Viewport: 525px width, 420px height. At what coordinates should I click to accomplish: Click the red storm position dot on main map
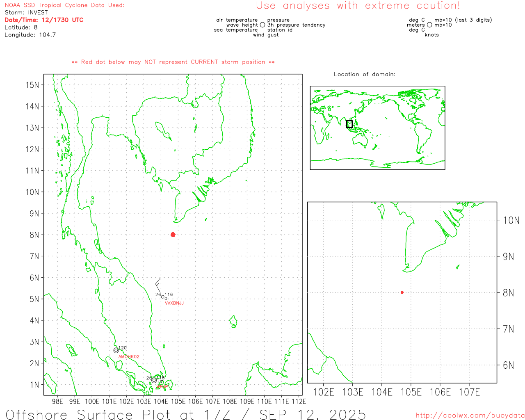pyautogui.click(x=173, y=235)
